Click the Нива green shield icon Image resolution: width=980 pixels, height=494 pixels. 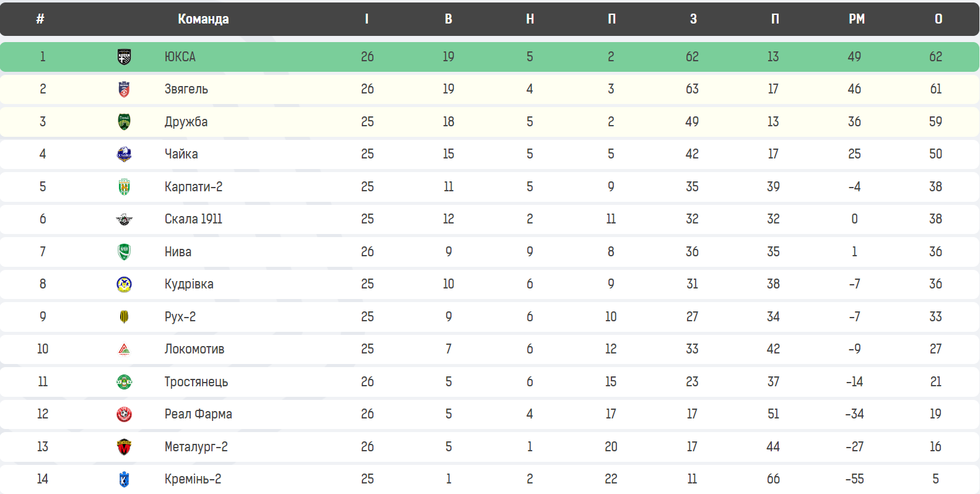124,252
